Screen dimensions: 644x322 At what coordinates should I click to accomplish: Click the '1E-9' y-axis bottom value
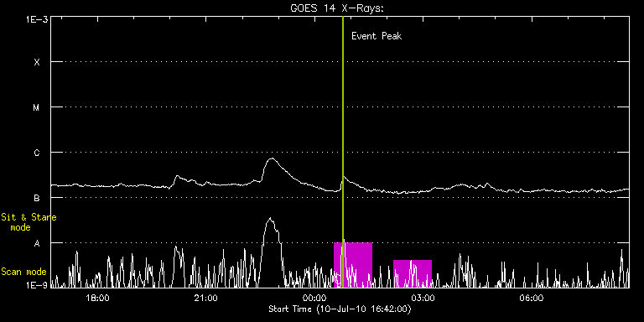pyautogui.click(x=36, y=285)
